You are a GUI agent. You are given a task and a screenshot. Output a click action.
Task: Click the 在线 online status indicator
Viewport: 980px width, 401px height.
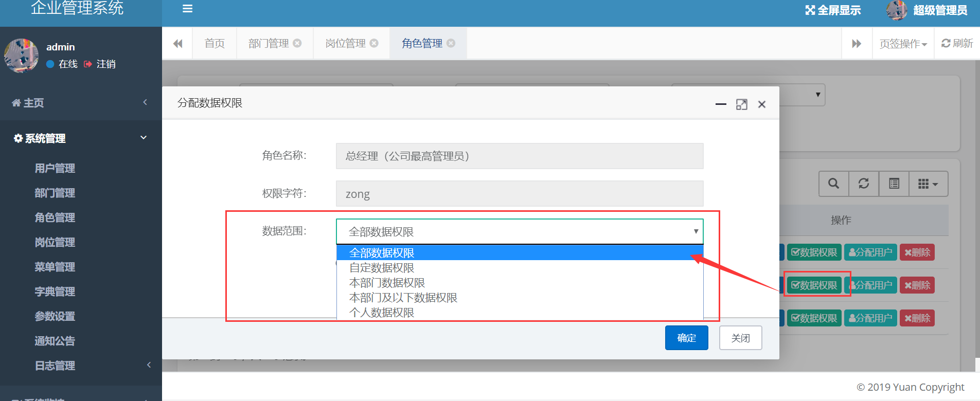point(62,64)
